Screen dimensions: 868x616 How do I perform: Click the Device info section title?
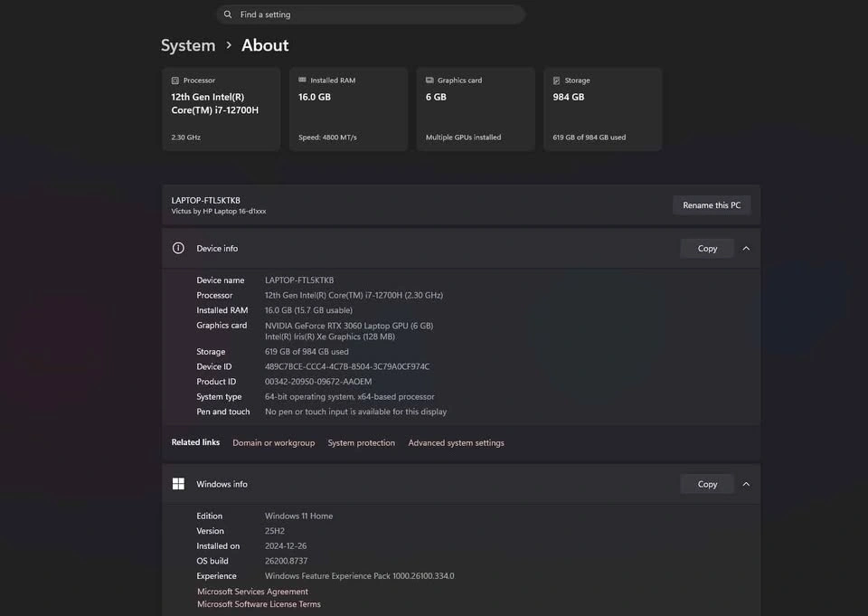[217, 249]
